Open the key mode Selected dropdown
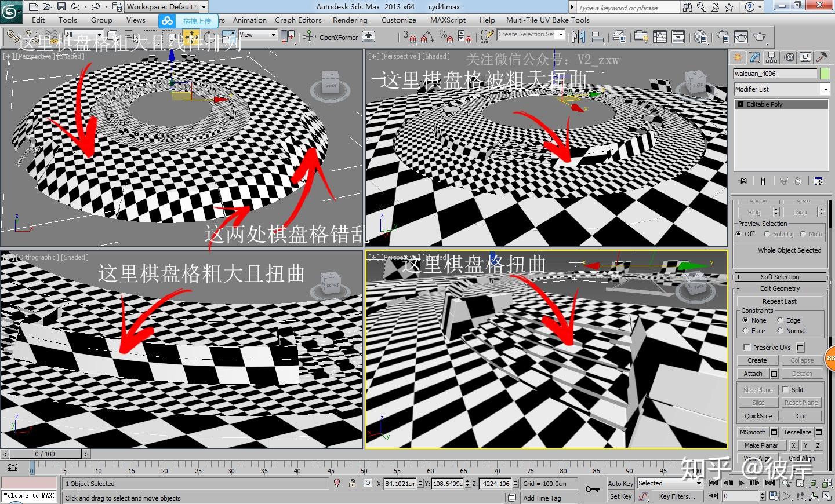835x504 pixels. click(x=670, y=483)
